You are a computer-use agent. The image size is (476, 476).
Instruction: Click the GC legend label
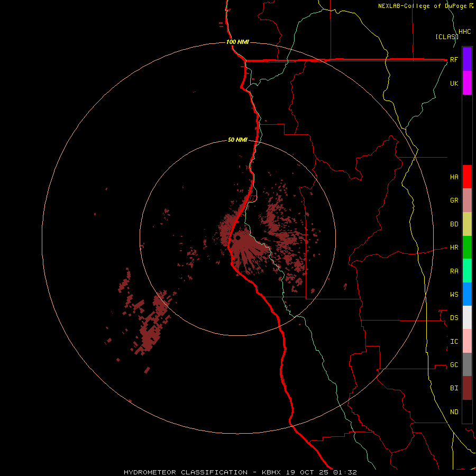click(454, 365)
